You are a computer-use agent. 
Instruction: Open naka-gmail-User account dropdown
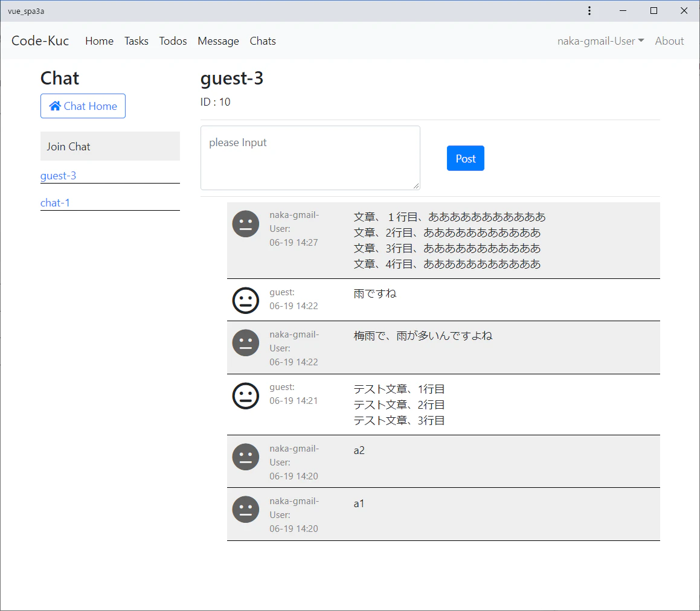(x=600, y=41)
